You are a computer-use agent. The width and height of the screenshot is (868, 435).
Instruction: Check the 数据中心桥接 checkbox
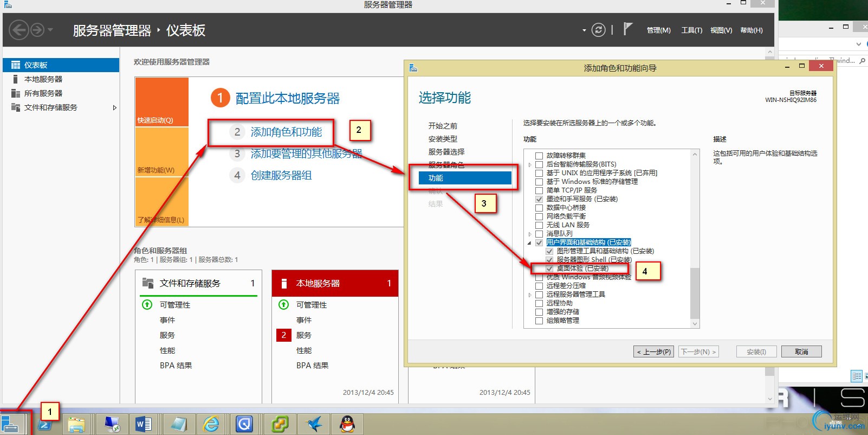pyautogui.click(x=539, y=208)
